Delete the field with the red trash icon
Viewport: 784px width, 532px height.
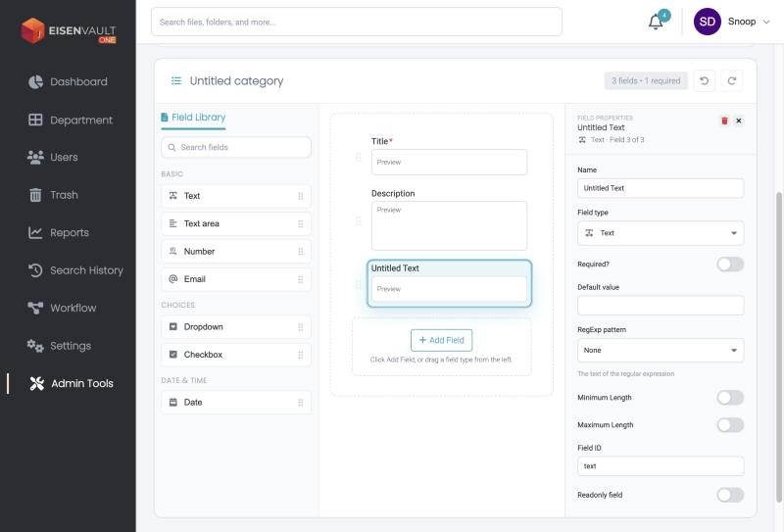(x=724, y=121)
